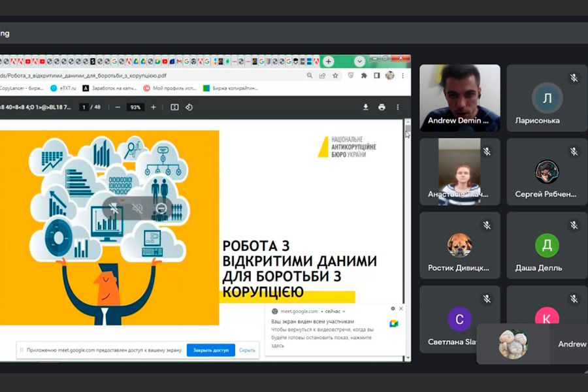This screenshot has width=588, height=392.
Task: Open Chrome three-dot menu
Action: pos(402,75)
